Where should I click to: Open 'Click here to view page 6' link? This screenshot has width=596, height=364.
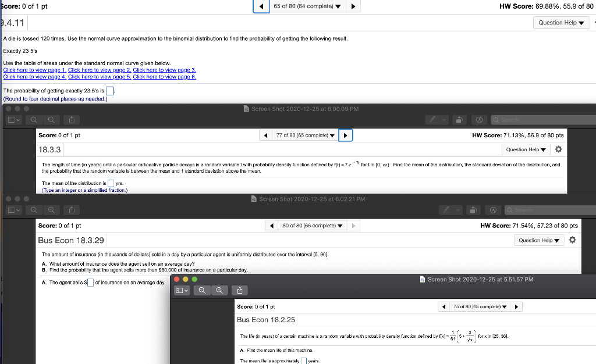165,77
